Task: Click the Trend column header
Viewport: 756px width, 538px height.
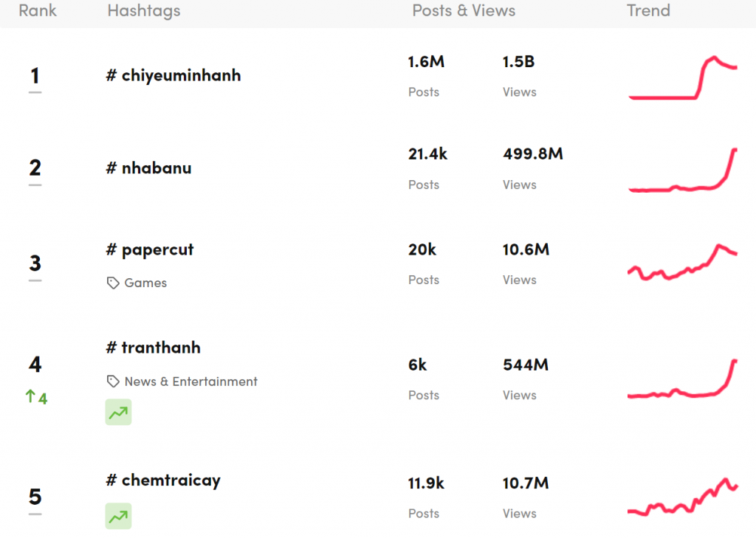Action: tap(648, 10)
